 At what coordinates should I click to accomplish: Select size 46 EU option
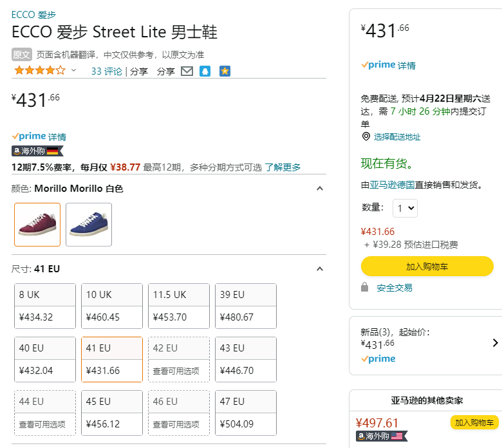[x=179, y=413]
